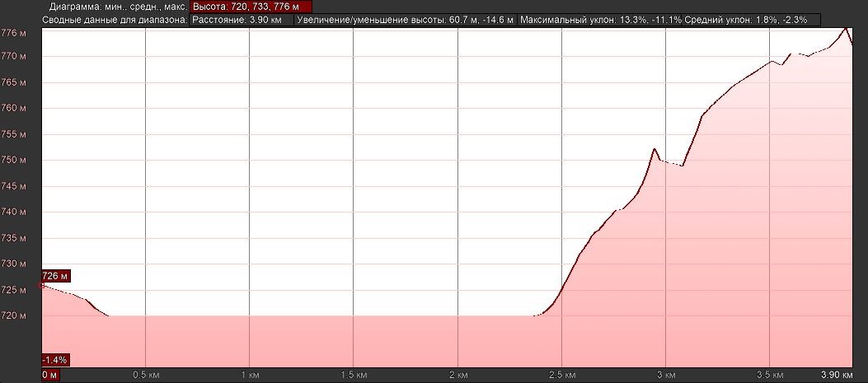Click the 2.5 км distance axis label
Image resolution: width=868 pixels, height=383 pixels.
click(561, 375)
